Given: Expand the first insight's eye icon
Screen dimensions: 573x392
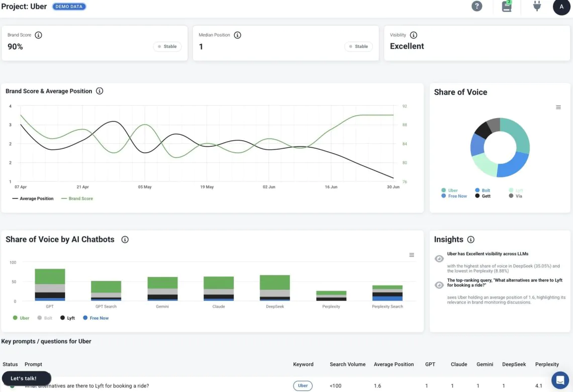Looking at the screenshot, I should 439,258.
